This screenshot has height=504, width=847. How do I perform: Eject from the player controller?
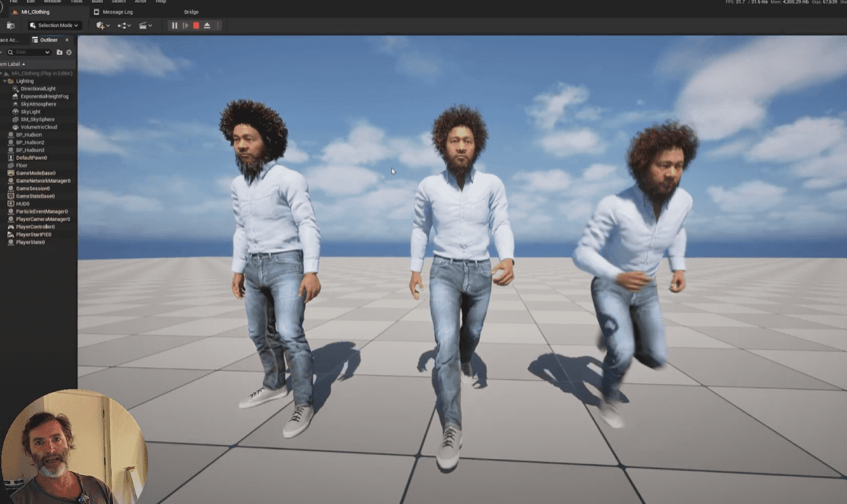point(207,25)
